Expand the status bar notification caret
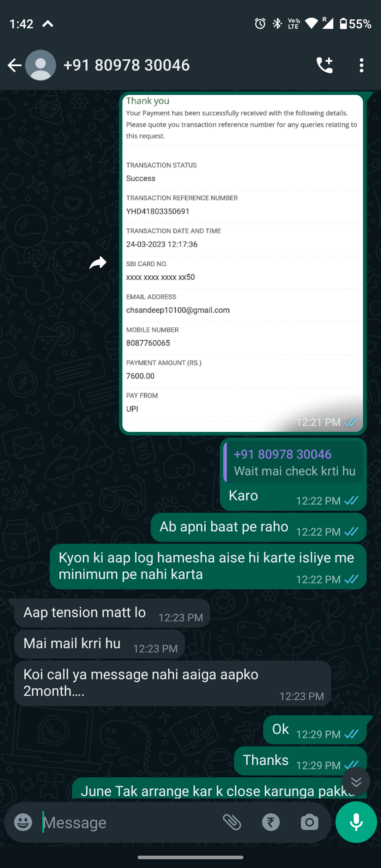Image resolution: width=381 pixels, height=868 pixels. (48, 24)
